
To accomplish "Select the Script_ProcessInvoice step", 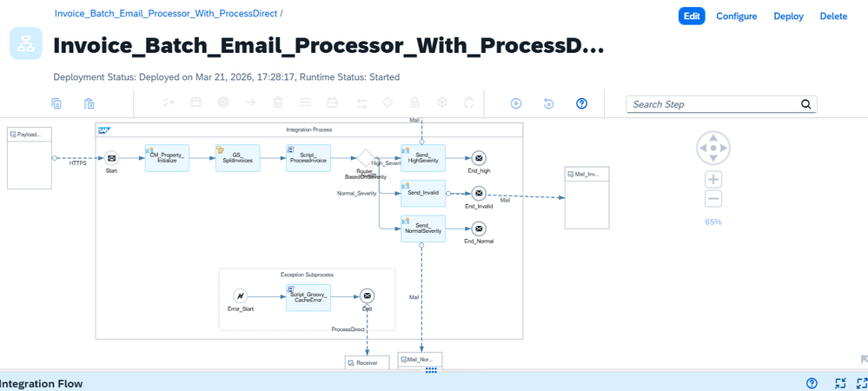I will (x=308, y=158).
